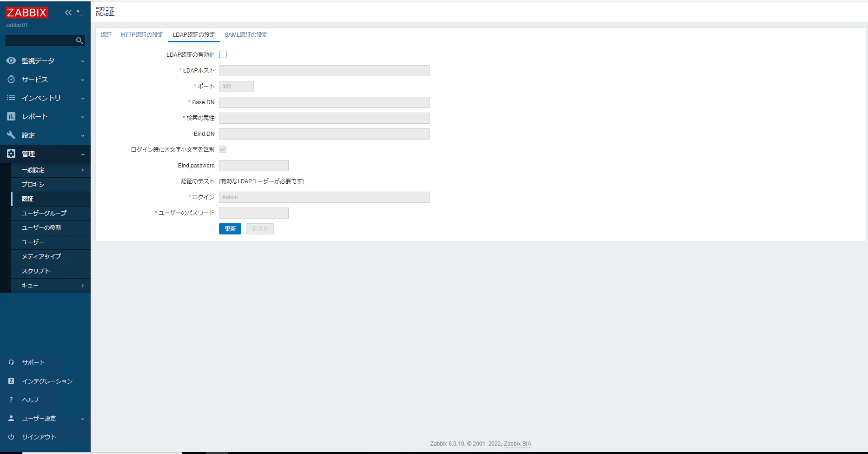
Task: Click the 更新 button
Action: [230, 229]
